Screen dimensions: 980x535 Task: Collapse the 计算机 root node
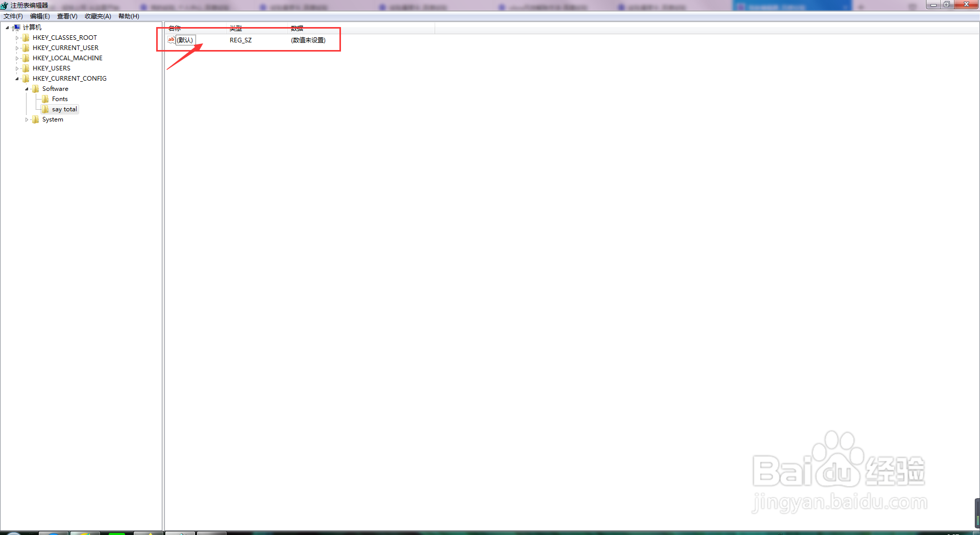coord(7,28)
